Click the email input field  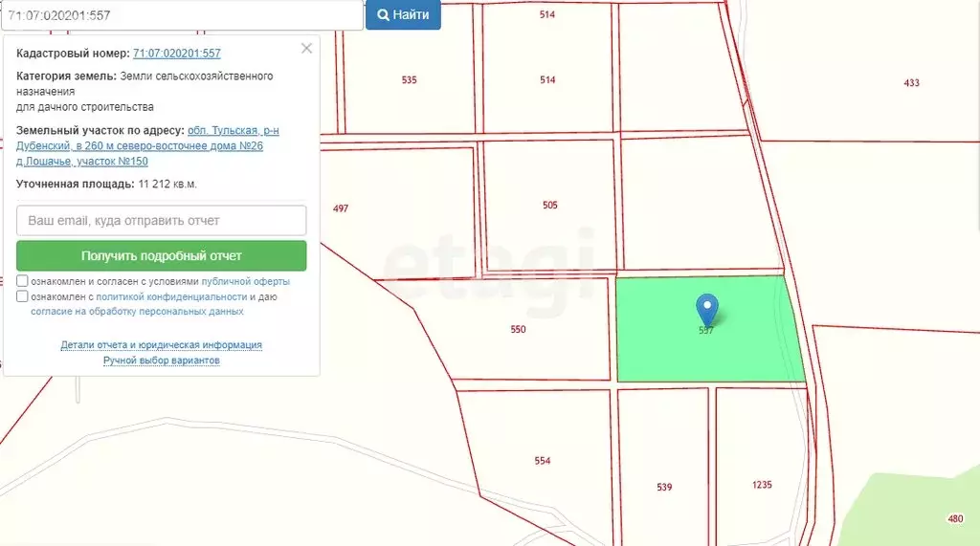[161, 221]
